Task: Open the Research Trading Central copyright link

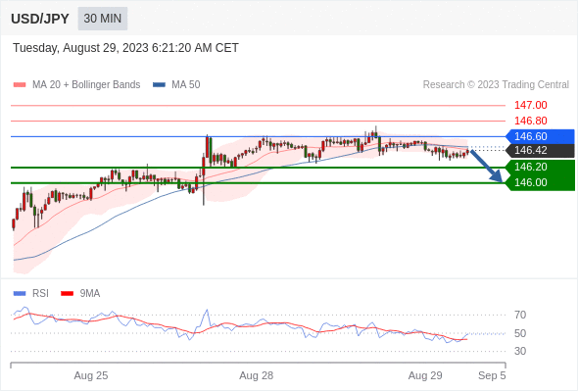Action: [x=496, y=85]
